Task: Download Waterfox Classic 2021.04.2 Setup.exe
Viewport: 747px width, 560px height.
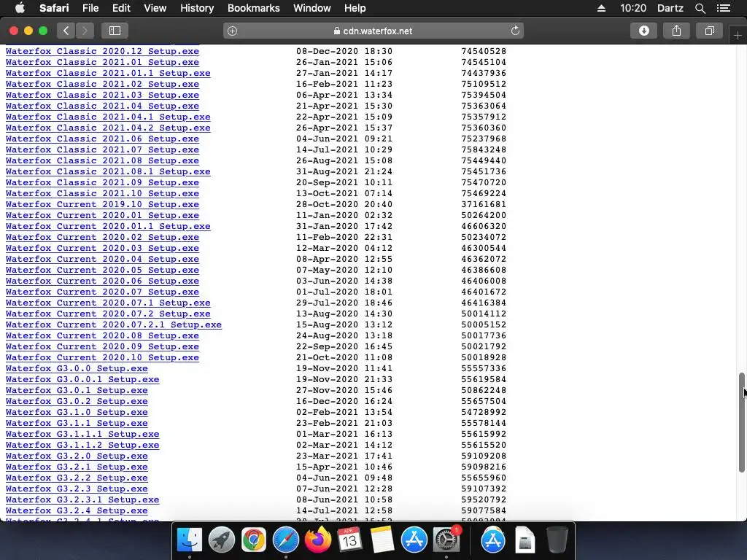Action: [108, 128]
